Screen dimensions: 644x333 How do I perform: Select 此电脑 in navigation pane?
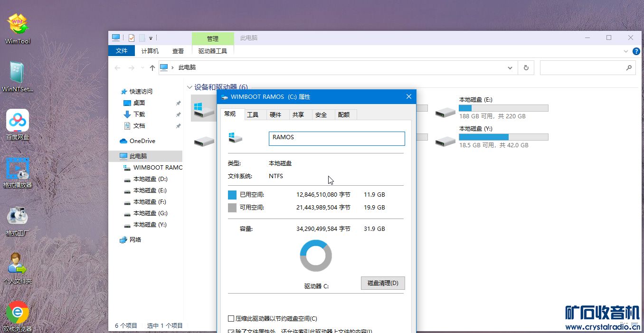(138, 156)
